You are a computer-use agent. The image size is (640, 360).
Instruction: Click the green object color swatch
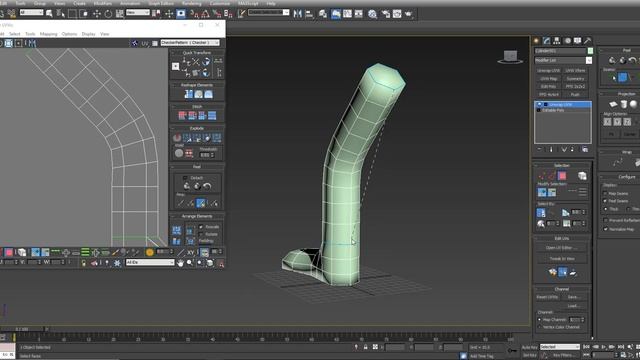[x=590, y=51]
